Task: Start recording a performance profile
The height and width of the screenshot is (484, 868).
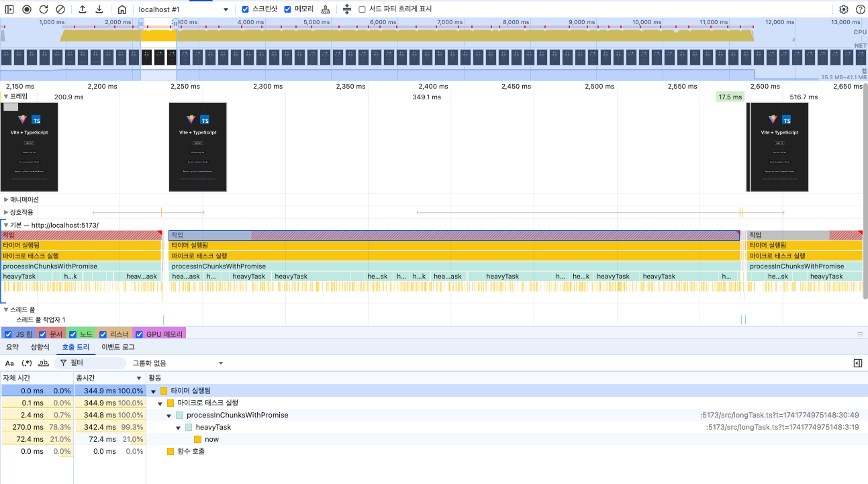Action: (x=27, y=9)
